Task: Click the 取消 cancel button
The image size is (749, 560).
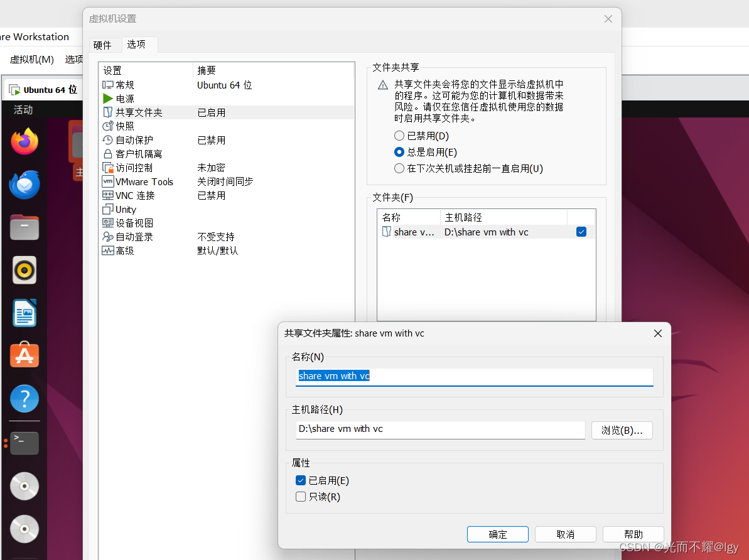Action: (566, 534)
